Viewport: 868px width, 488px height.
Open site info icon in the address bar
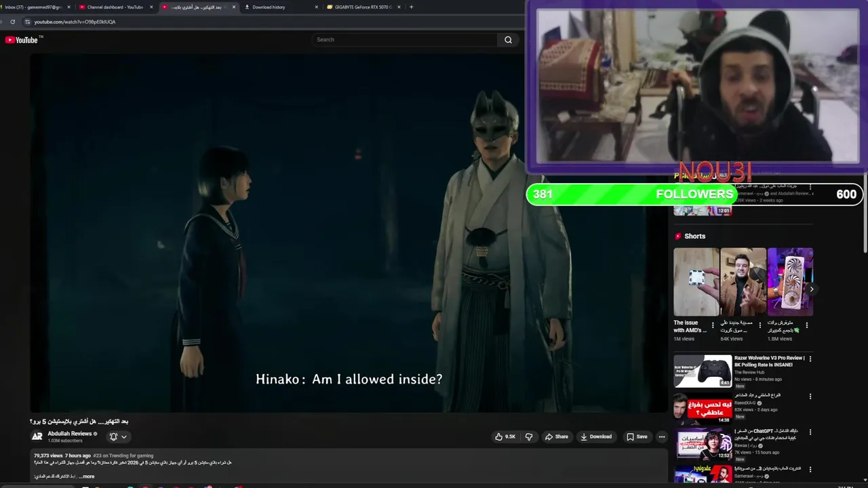click(27, 22)
